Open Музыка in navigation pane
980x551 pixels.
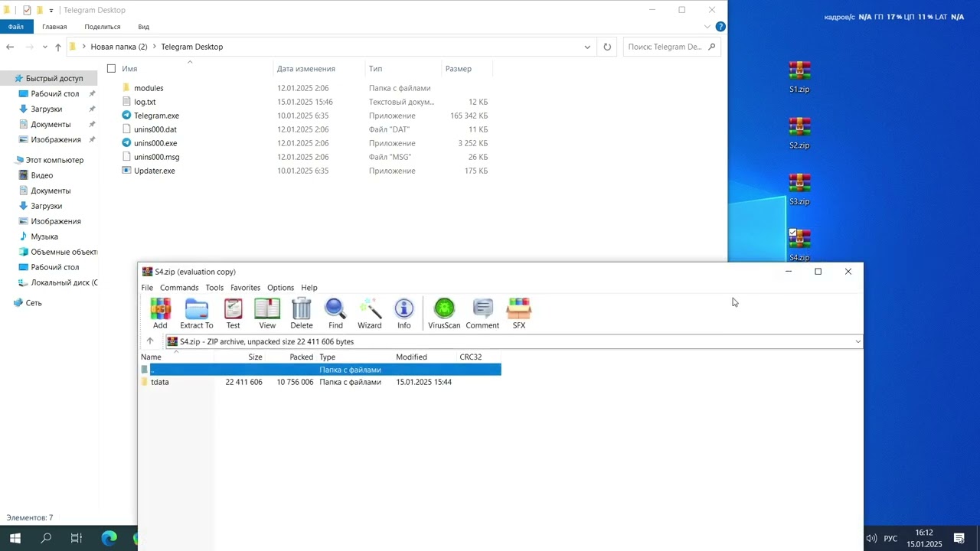[x=44, y=236]
